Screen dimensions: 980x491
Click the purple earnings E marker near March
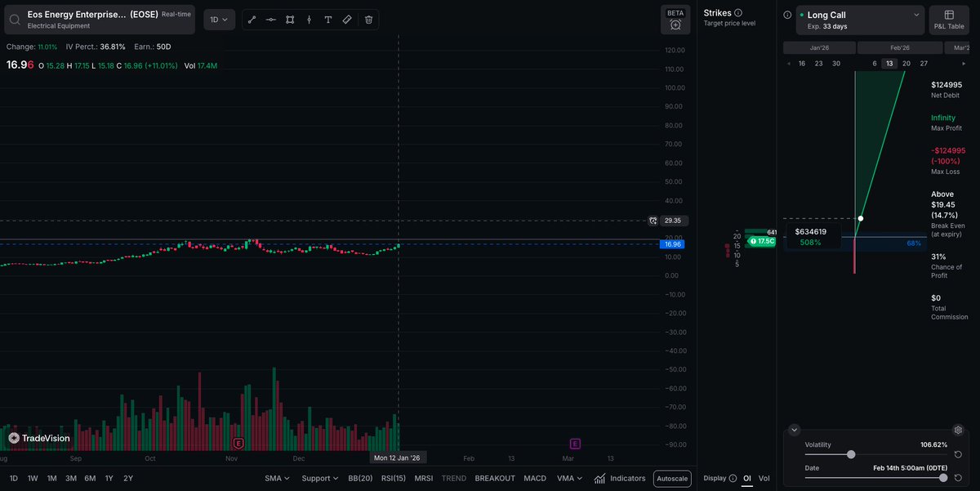pos(575,443)
